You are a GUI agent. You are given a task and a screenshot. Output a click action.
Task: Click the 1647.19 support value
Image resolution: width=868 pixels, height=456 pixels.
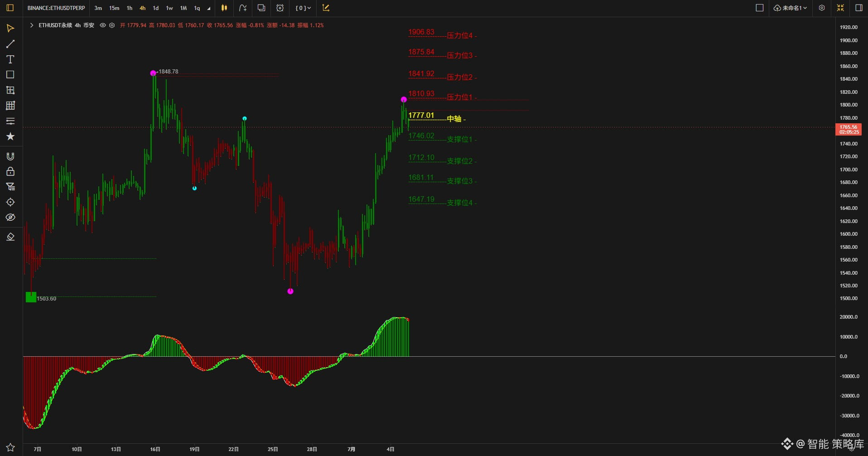click(421, 199)
